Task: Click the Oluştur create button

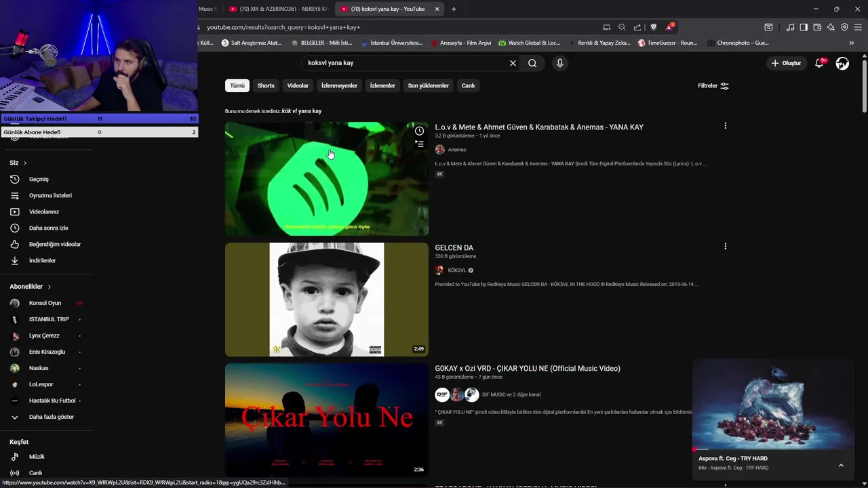Action: pos(786,63)
